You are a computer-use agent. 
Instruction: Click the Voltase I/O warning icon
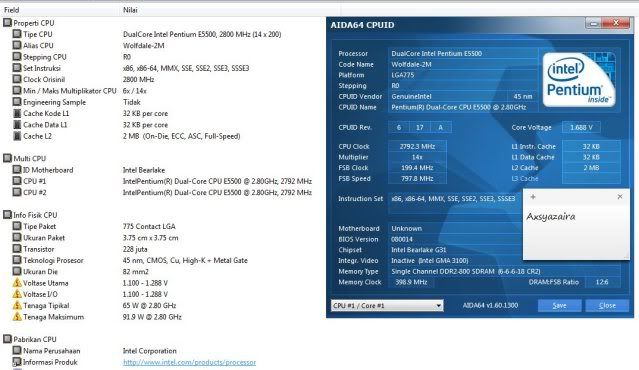pyautogui.click(x=17, y=294)
